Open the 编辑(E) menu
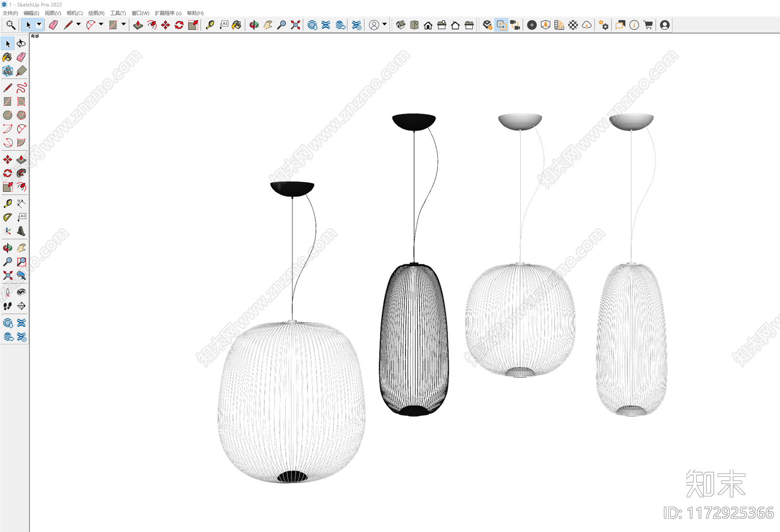The image size is (780, 532). click(31, 13)
